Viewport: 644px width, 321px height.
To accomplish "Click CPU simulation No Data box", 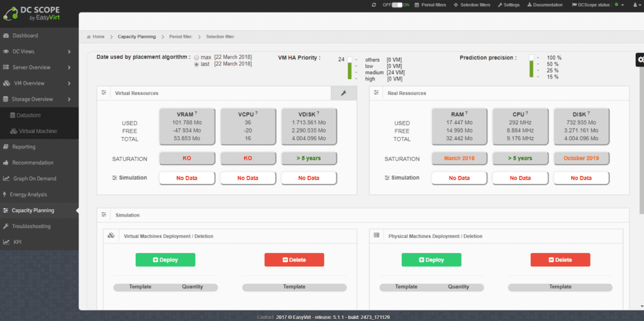I will [x=520, y=178].
